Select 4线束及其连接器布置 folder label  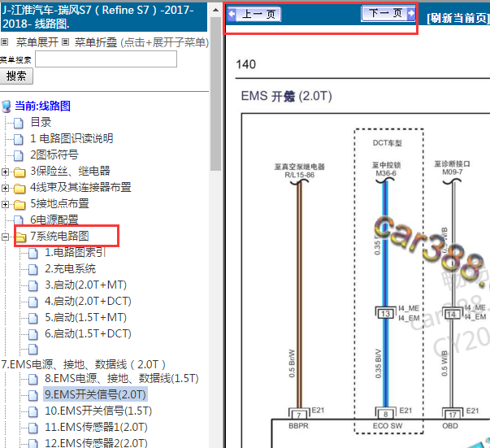pyautogui.click(x=80, y=187)
